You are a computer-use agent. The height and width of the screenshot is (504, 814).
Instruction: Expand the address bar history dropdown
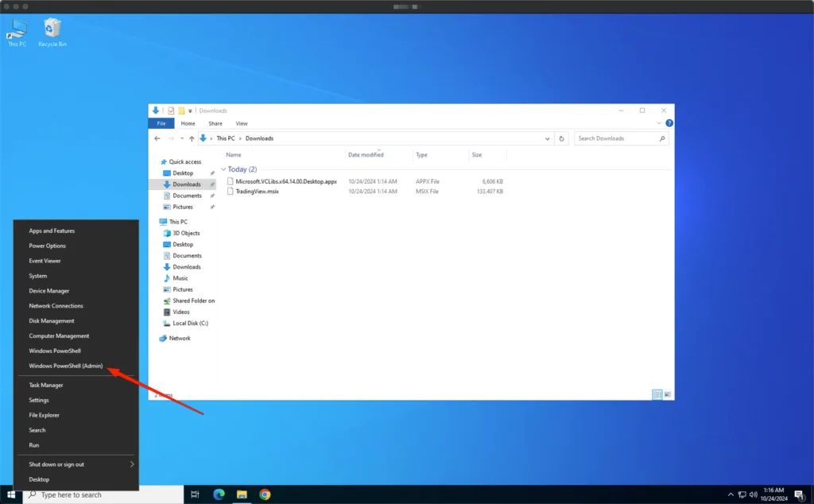tap(548, 138)
